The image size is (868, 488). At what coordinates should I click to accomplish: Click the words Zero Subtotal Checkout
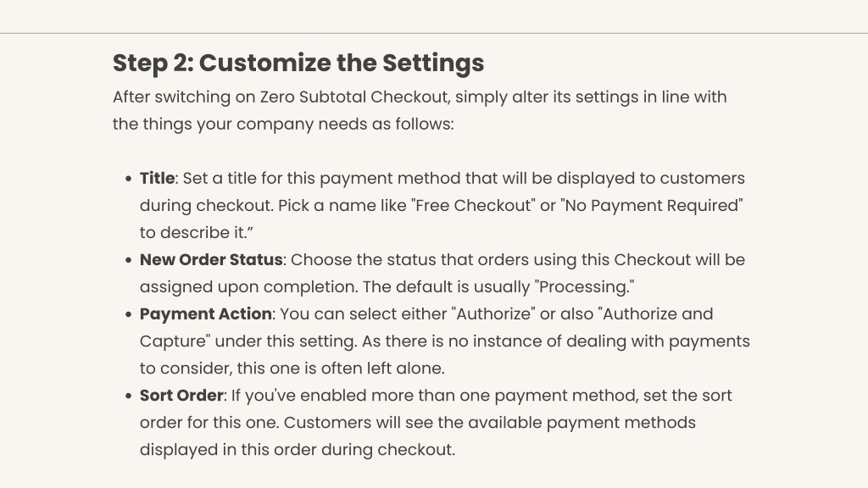[353, 97]
